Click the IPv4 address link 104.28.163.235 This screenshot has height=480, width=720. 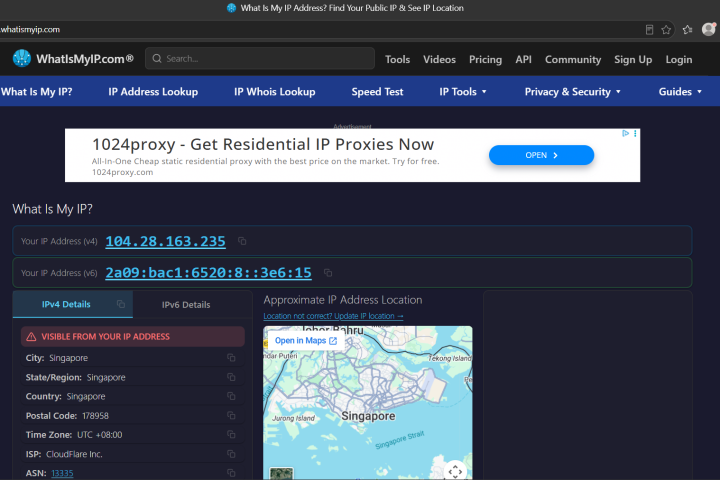pos(165,241)
